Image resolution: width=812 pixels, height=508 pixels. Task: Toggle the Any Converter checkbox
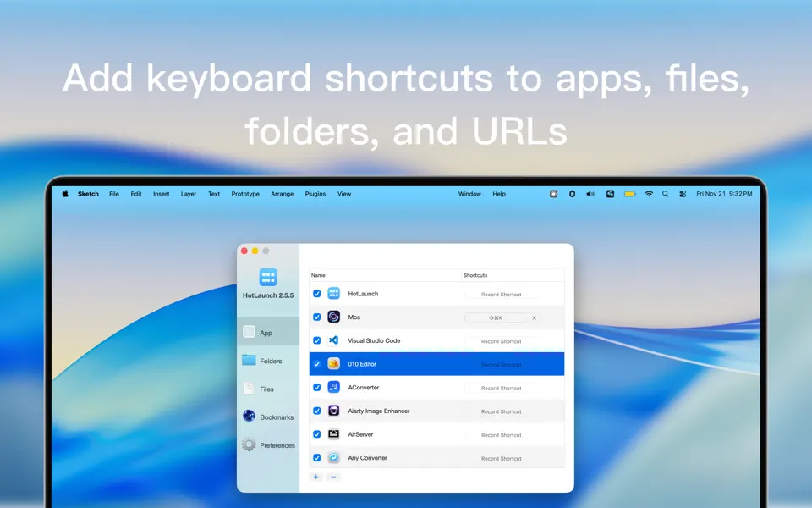(x=316, y=458)
